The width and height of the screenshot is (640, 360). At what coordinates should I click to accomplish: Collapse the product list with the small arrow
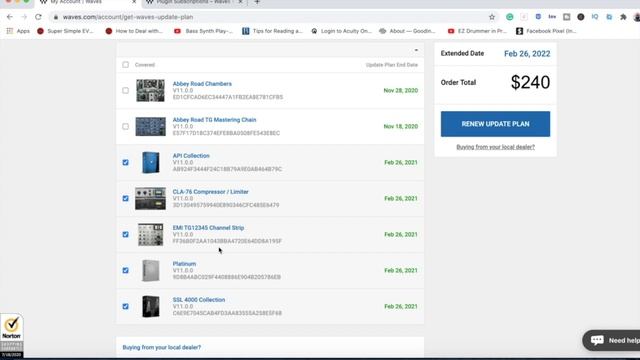click(x=416, y=50)
